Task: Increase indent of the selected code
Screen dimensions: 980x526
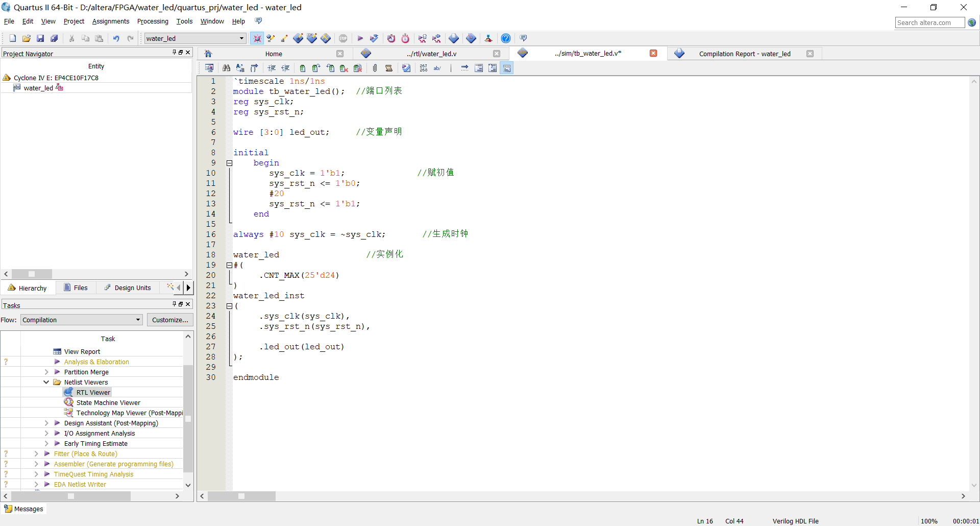Action: pyautogui.click(x=272, y=68)
